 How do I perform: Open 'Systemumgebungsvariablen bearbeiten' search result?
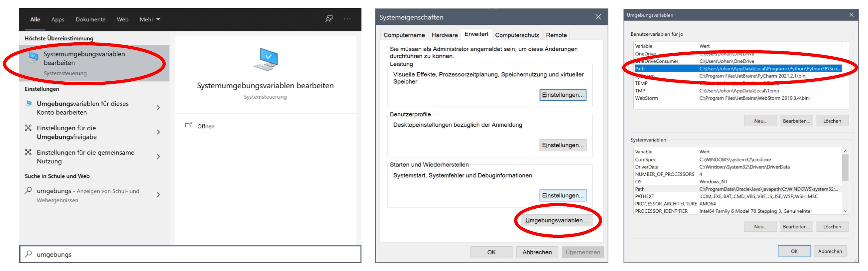84,63
